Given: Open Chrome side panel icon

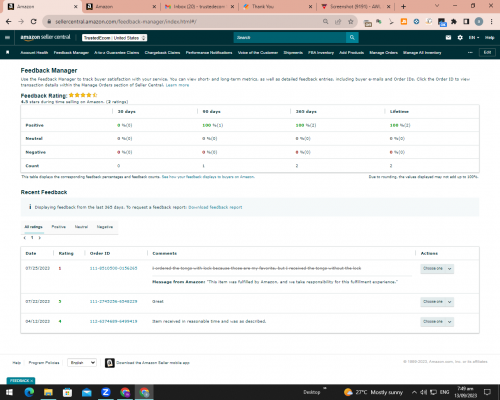Looking at the screenshot, I should pyautogui.click(x=466, y=22).
